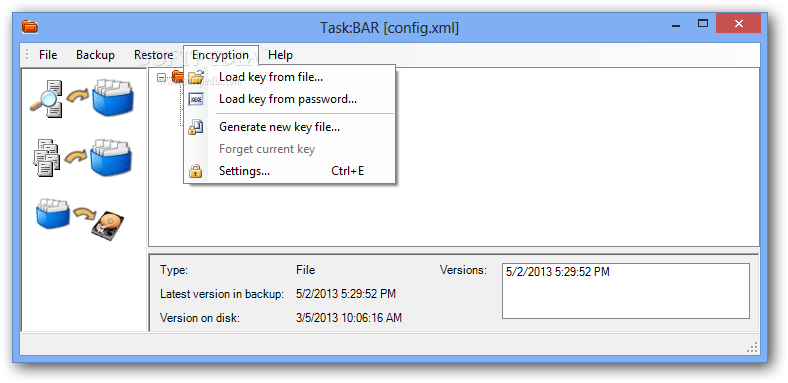
Task: Choose Load key from password
Action: click(x=289, y=100)
